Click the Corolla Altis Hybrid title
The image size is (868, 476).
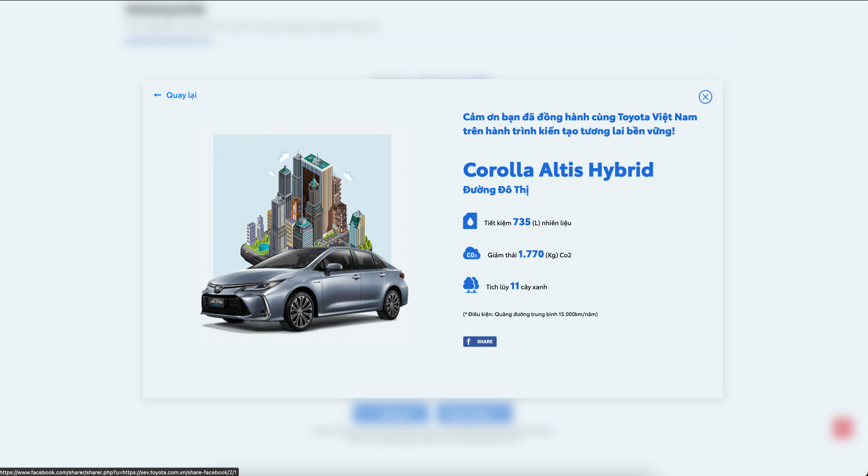(x=558, y=170)
